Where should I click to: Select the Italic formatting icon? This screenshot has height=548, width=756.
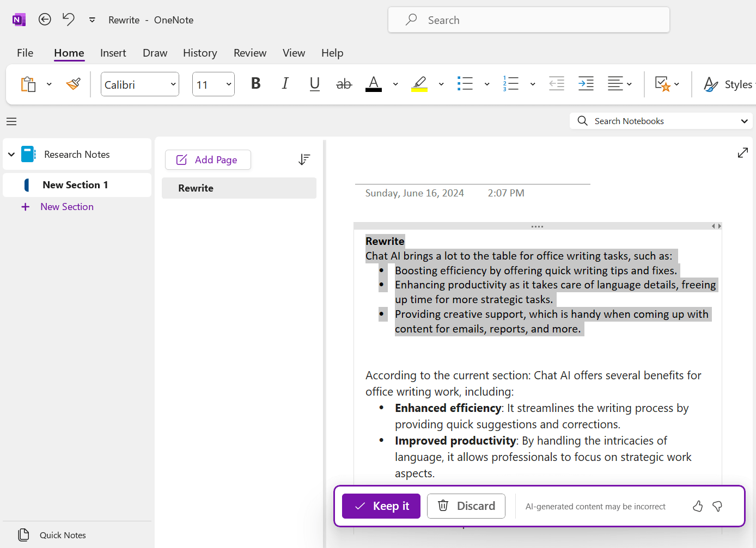[x=285, y=84]
